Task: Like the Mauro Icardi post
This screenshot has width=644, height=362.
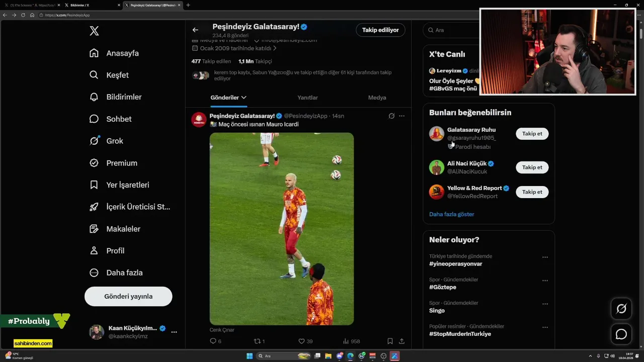Action: 301,341
